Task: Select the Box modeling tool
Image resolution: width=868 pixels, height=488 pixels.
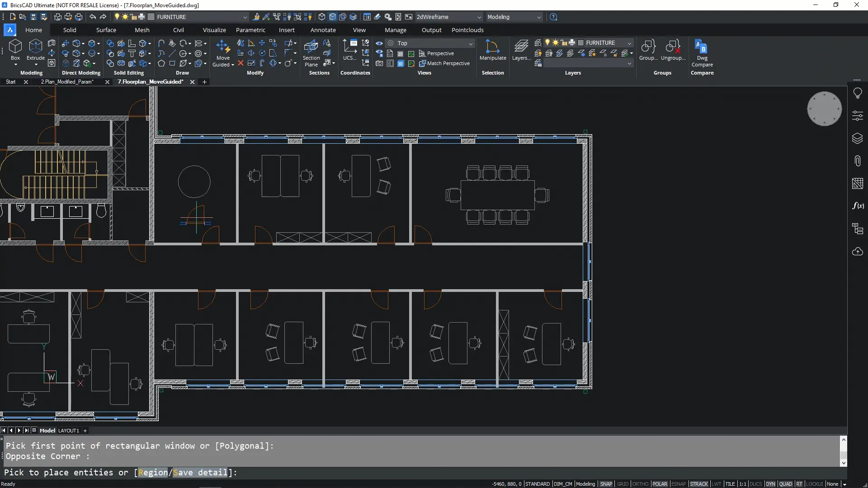Action: 15,47
